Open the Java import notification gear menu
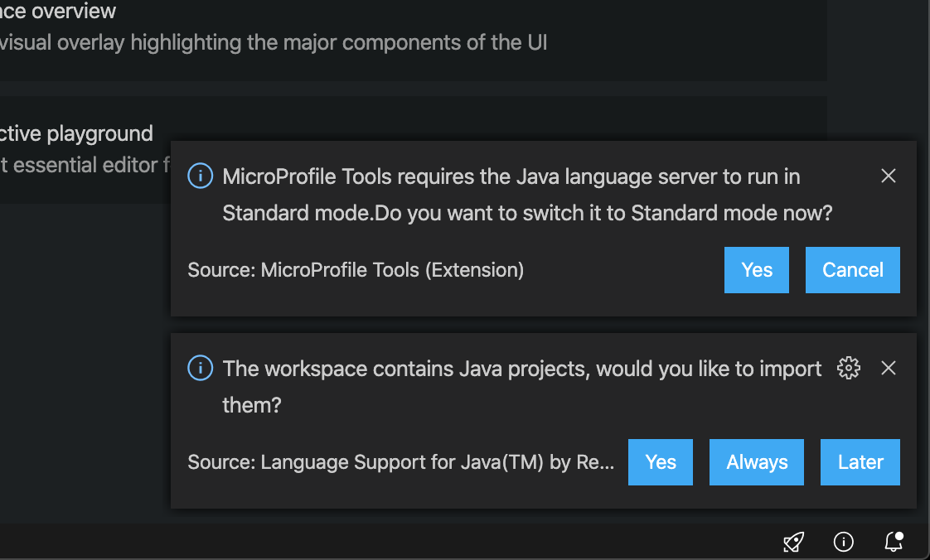This screenshot has height=560, width=930. coord(849,368)
